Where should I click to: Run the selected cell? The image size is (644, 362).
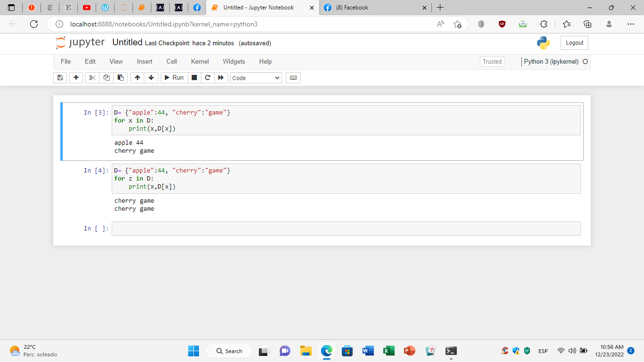173,77
